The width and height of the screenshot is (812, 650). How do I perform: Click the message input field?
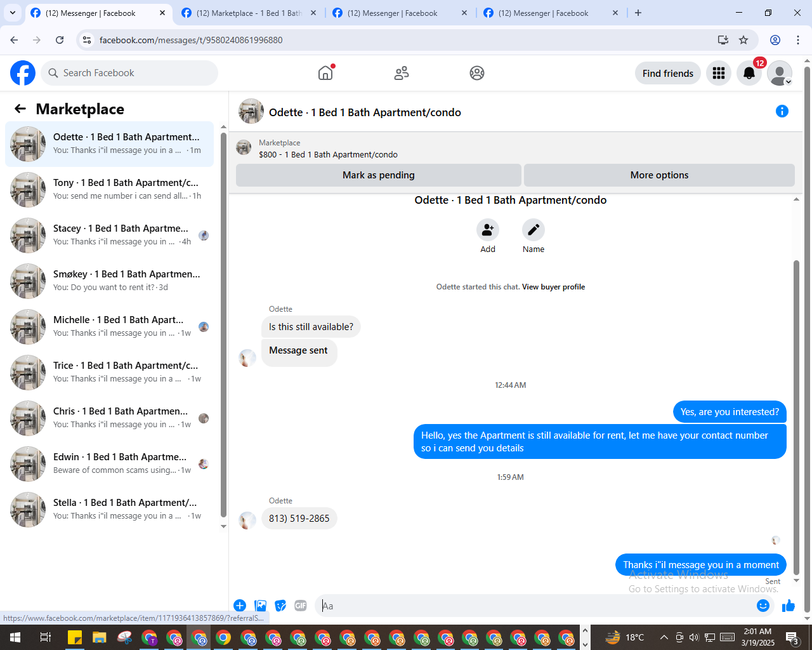[537, 606]
